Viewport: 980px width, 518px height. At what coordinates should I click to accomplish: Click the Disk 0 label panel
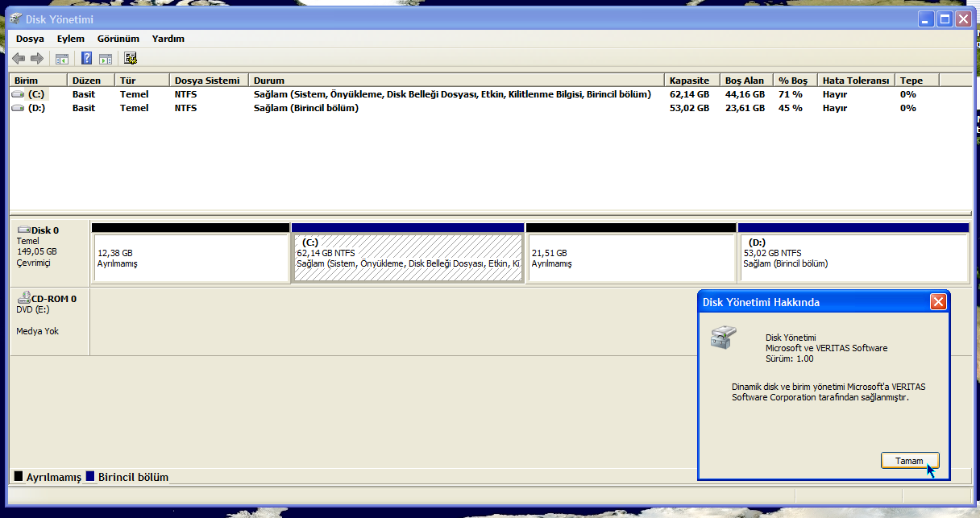49,251
